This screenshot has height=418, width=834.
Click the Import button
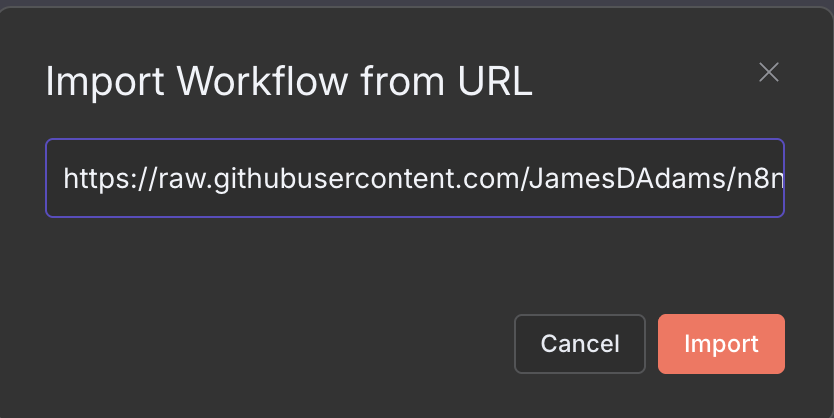coord(721,344)
